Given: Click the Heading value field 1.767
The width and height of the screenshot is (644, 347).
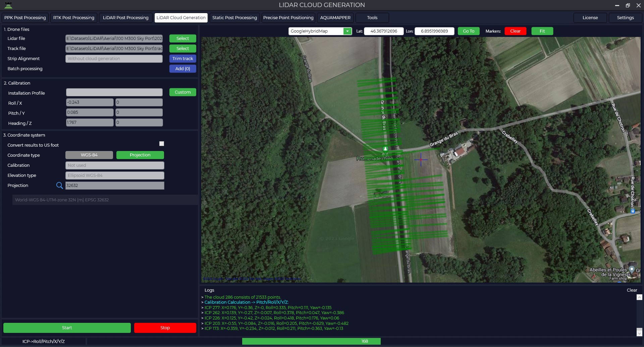Looking at the screenshot, I should point(90,122).
